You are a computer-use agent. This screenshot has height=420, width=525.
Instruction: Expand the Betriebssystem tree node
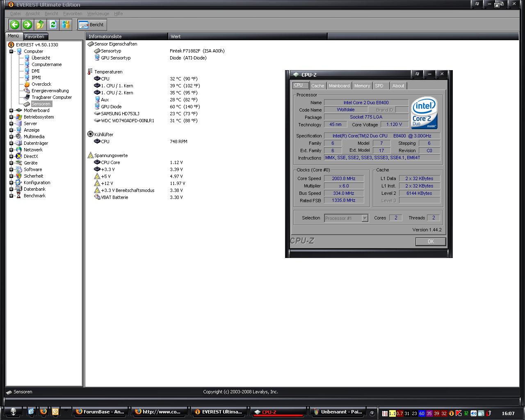click(x=11, y=117)
